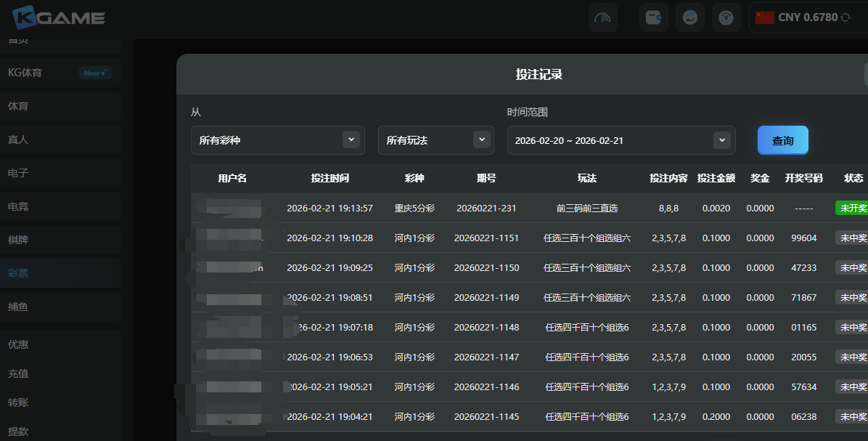Click the circular transfer arrows icon
868x441 pixels.
[x=689, y=17]
